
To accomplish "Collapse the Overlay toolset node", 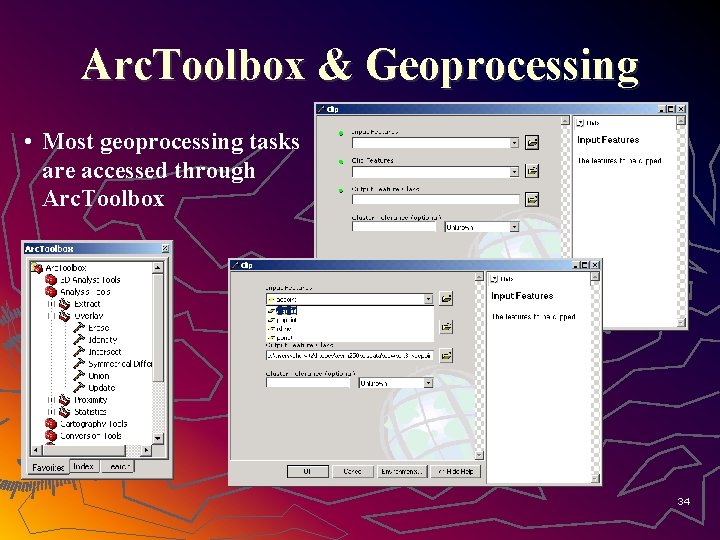I will (x=51, y=316).
